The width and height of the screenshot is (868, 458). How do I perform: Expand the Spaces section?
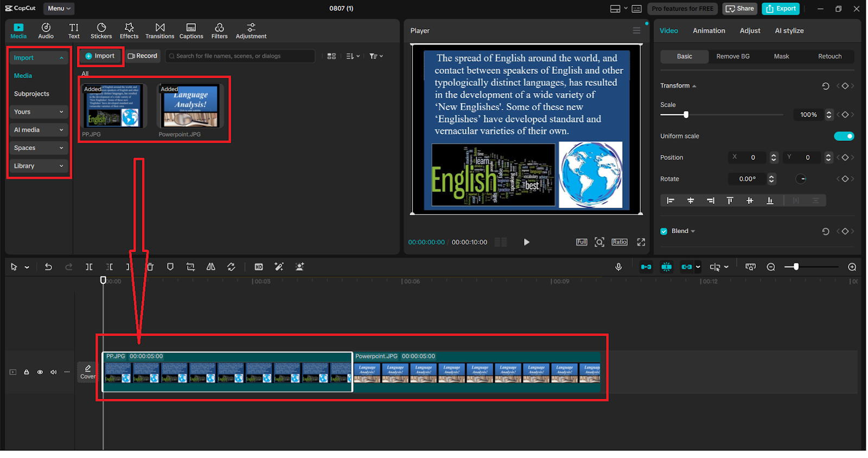click(x=39, y=148)
